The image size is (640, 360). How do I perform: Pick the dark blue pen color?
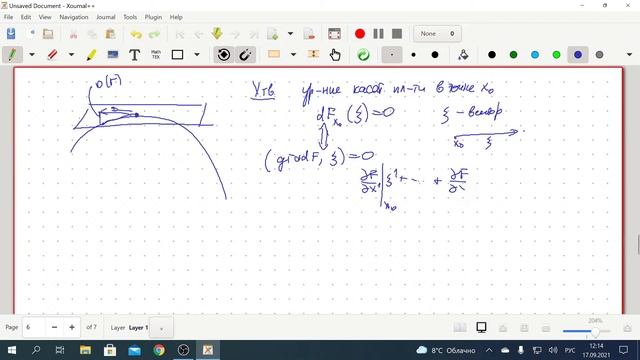click(x=578, y=55)
